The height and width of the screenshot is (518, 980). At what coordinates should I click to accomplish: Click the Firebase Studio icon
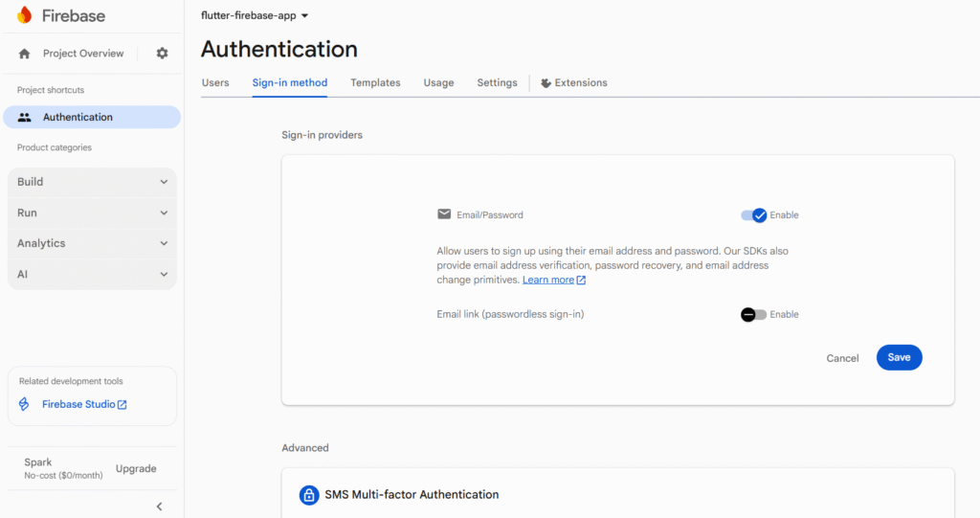tap(25, 404)
